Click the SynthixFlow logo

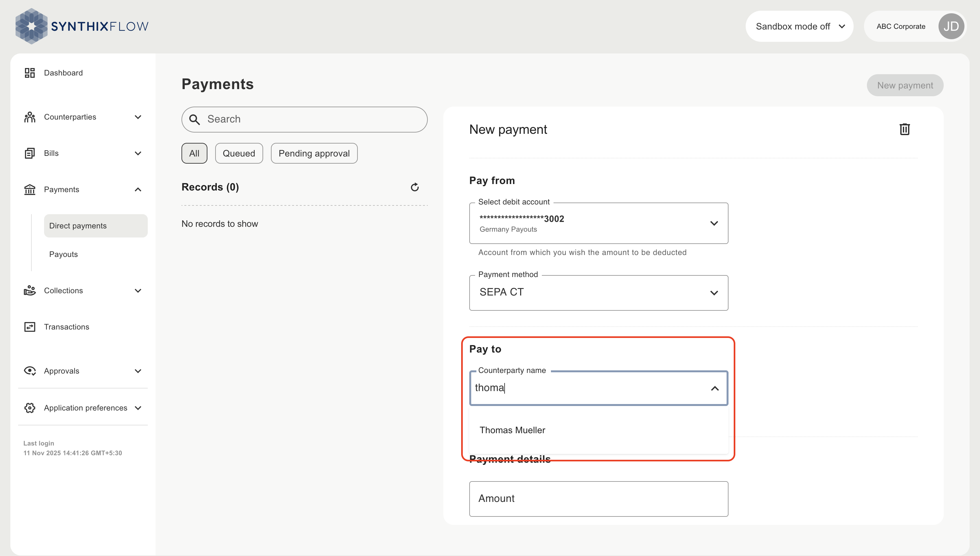click(x=82, y=26)
